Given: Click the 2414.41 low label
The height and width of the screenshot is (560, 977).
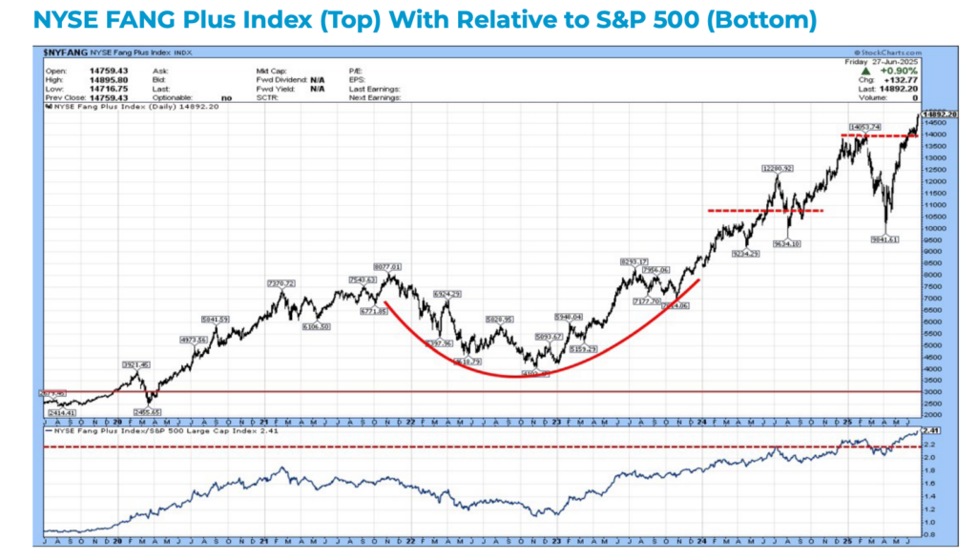Looking at the screenshot, I should click(x=62, y=413).
